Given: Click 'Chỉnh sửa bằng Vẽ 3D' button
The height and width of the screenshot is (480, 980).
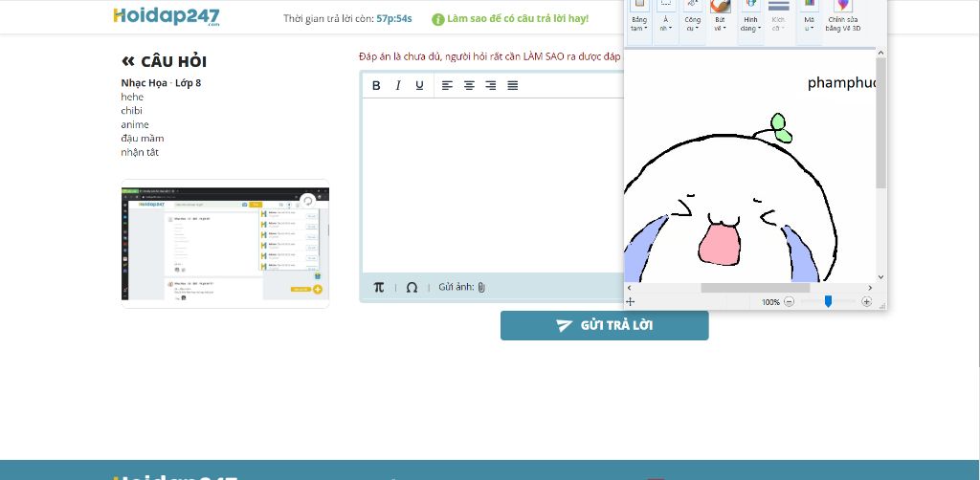Looking at the screenshot, I should pyautogui.click(x=842, y=17).
